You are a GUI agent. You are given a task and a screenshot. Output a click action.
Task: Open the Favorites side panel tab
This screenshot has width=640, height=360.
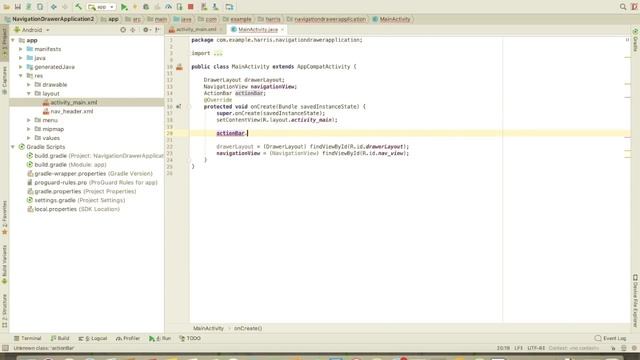click(x=4, y=218)
